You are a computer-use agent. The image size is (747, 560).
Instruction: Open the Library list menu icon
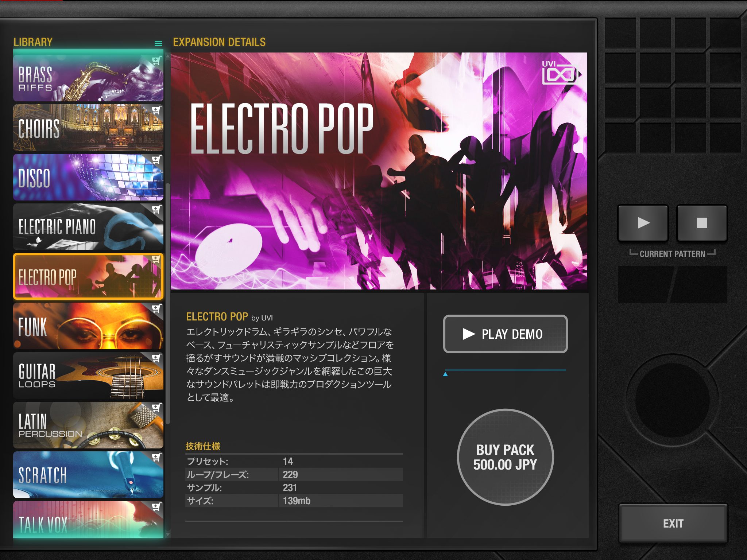tap(158, 43)
